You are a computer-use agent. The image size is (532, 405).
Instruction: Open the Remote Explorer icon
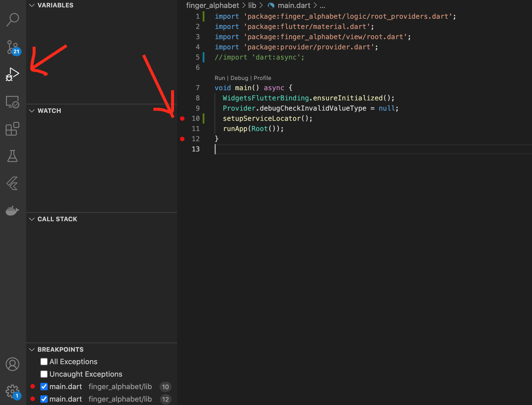tap(13, 102)
